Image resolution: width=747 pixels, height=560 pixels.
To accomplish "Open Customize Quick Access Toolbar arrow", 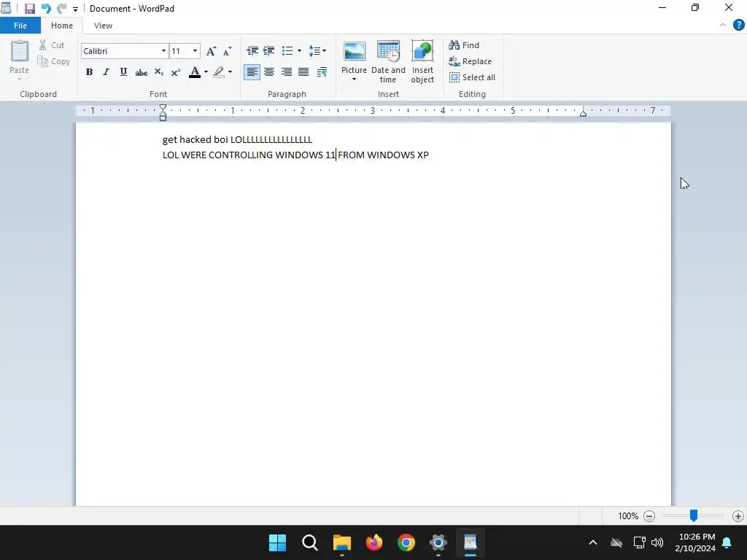I will [75, 9].
